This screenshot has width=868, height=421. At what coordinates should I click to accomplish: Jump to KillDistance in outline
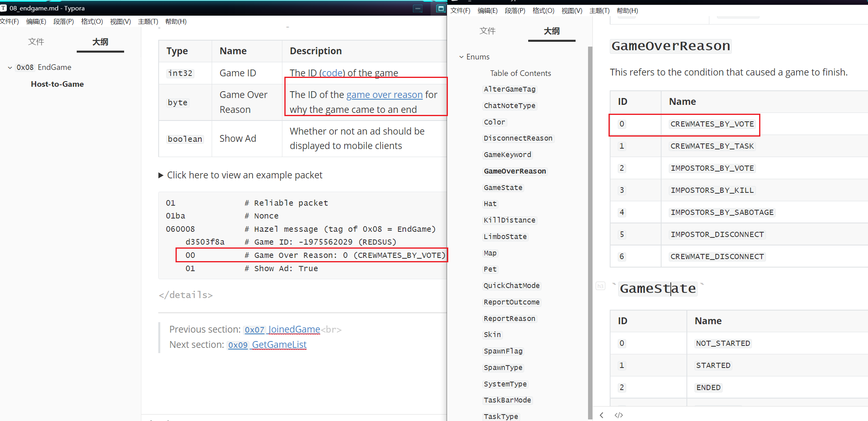pos(510,220)
